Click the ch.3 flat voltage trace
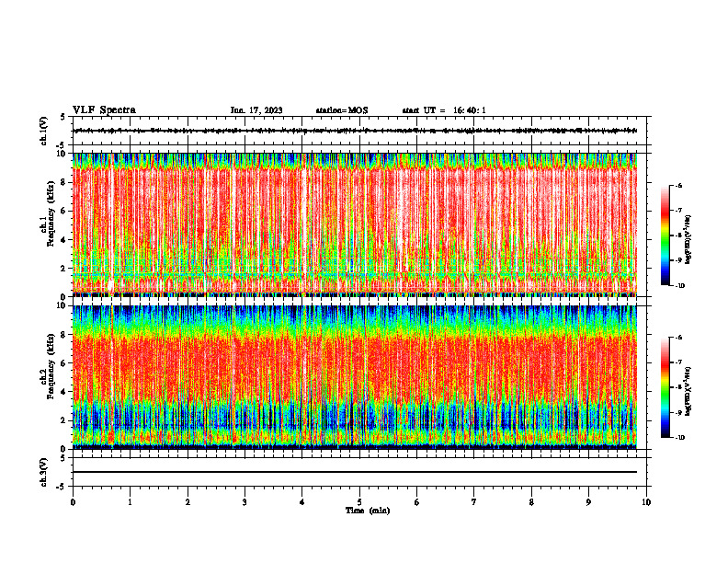The height and width of the screenshot is (563, 728). coord(354,472)
